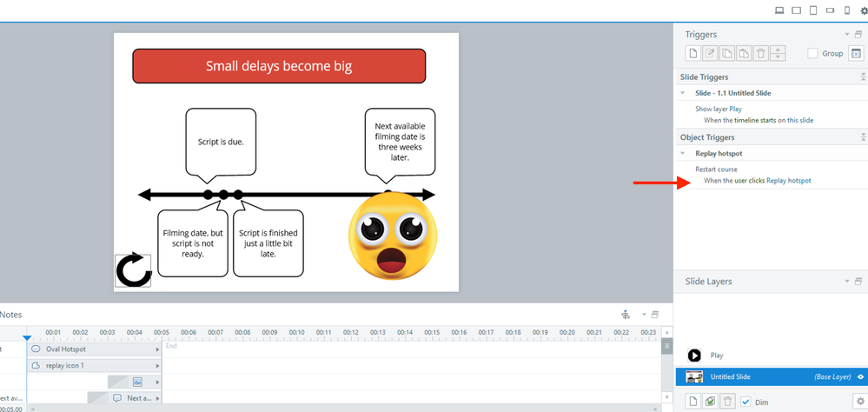Select the 'Restart course' trigger action
The width and height of the screenshot is (868, 412).
[716, 169]
